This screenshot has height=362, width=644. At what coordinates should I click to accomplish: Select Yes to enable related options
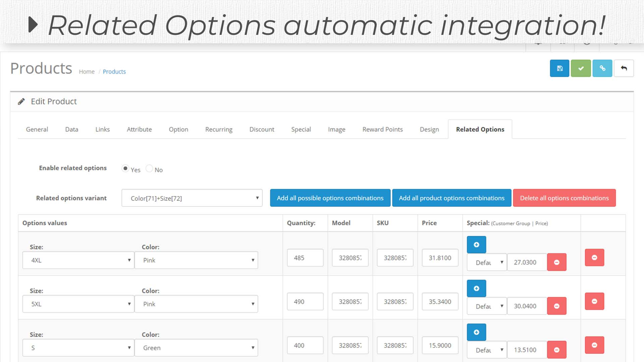click(125, 169)
